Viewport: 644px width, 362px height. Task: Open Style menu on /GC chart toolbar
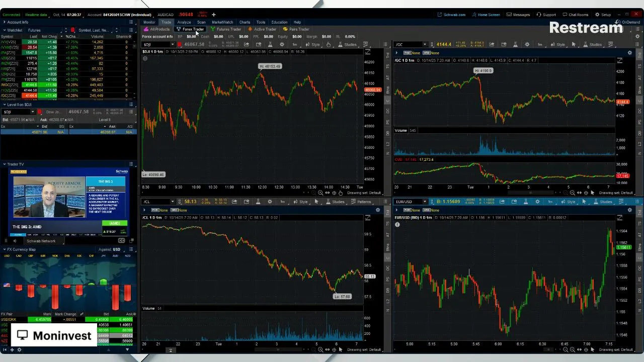(x=558, y=44)
